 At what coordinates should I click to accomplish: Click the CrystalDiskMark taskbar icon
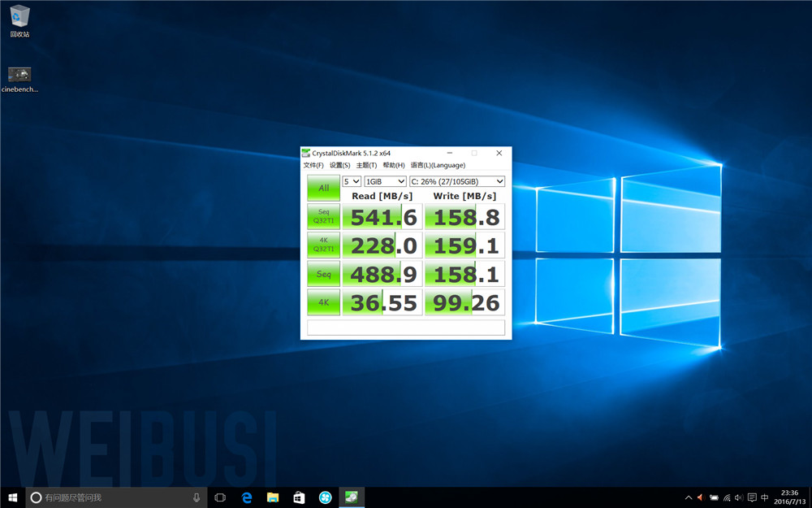point(352,497)
